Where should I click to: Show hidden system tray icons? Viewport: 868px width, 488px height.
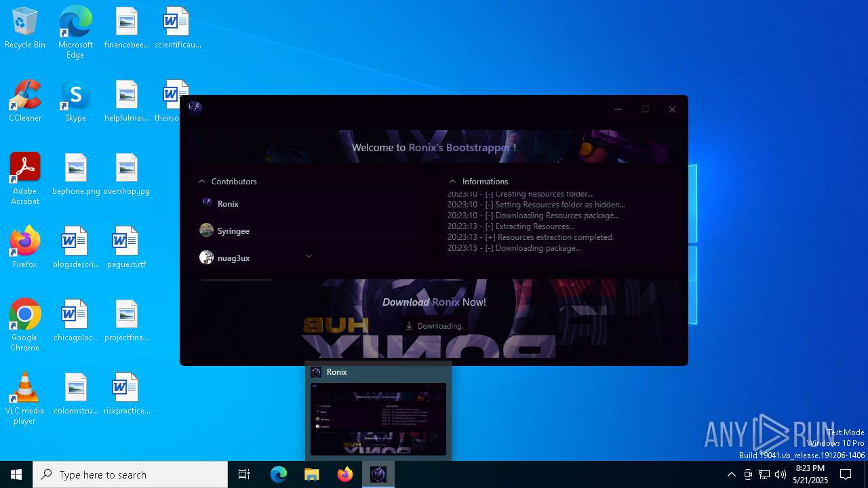[731, 474]
